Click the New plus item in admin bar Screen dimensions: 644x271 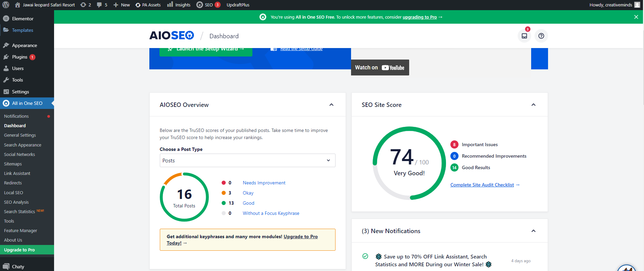[x=122, y=5]
